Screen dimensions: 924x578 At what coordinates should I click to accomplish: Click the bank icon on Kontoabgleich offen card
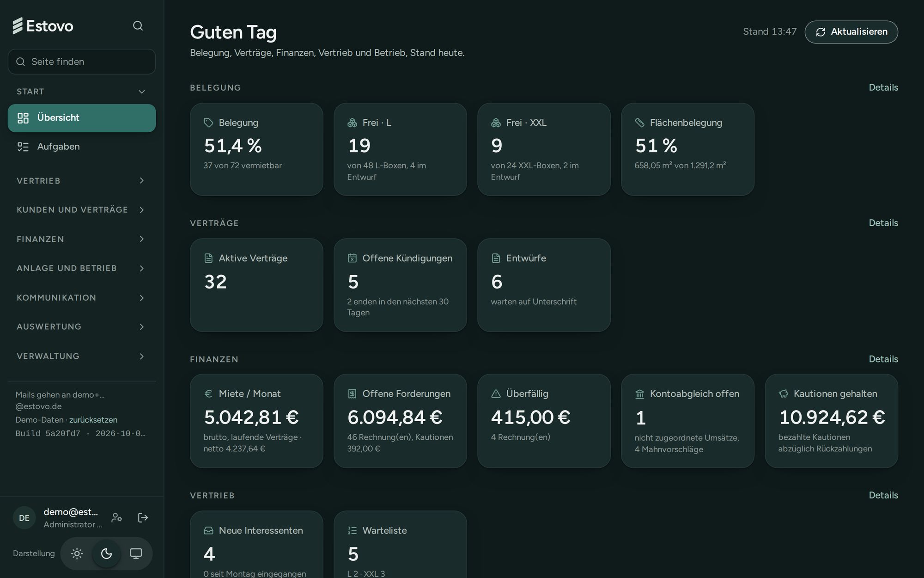(639, 394)
